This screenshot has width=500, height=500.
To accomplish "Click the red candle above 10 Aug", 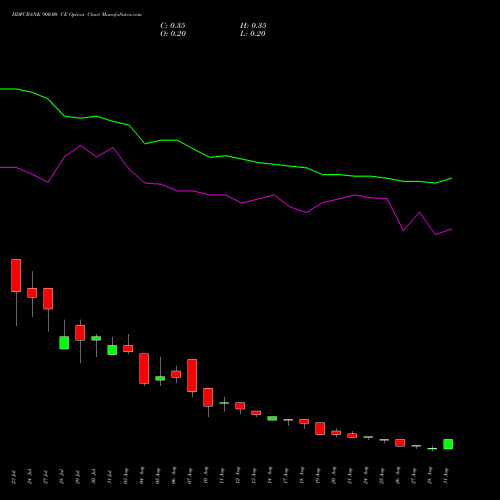I will coord(208,397).
